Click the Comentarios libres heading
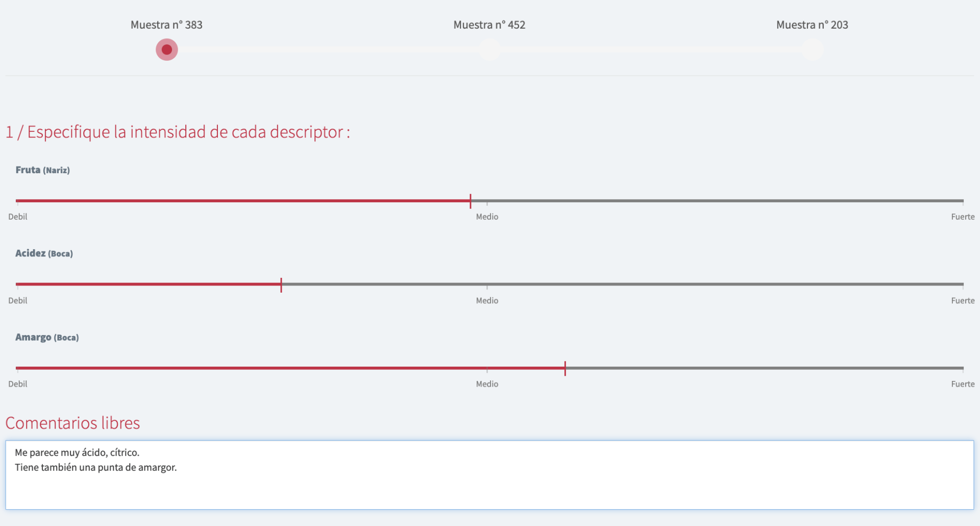 coord(72,423)
